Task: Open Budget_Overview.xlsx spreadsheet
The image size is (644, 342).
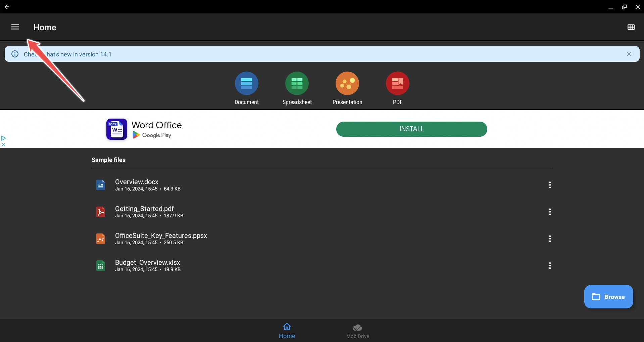Action: 147,265
